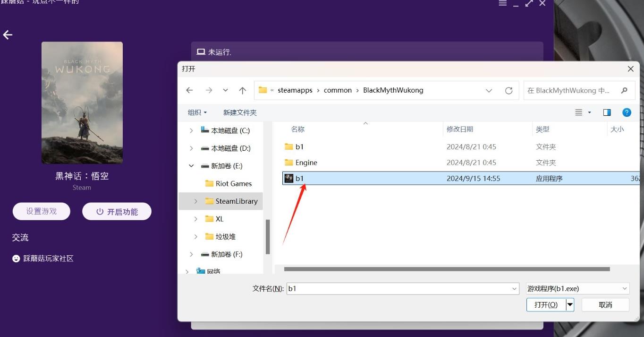Click the forward arrow in the file dialog
644x337 pixels.
tap(209, 90)
